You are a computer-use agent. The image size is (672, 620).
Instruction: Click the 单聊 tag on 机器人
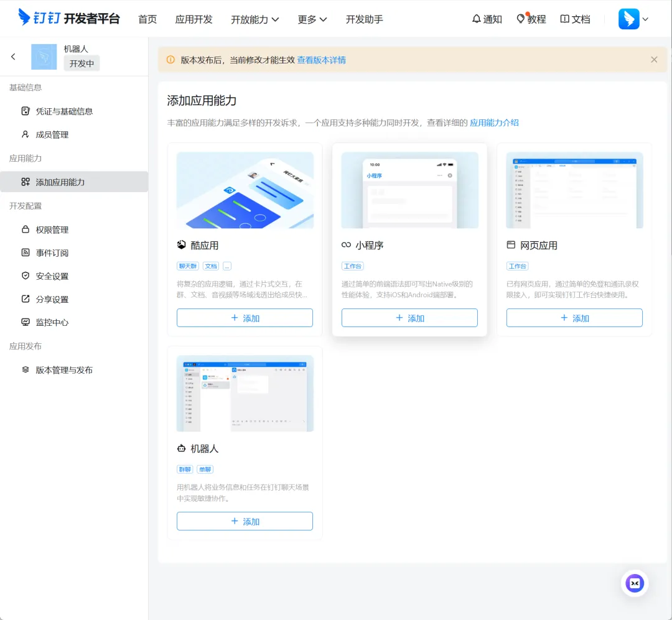(x=205, y=469)
